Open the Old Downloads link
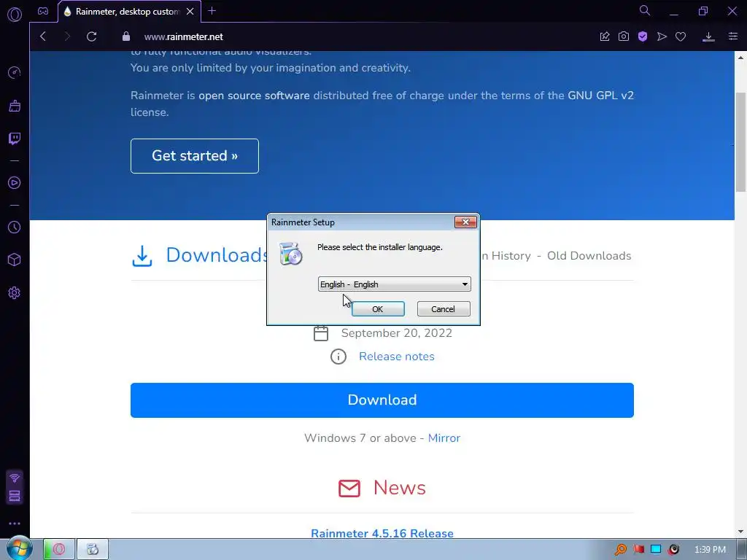This screenshot has height=560, width=747. [x=589, y=256]
